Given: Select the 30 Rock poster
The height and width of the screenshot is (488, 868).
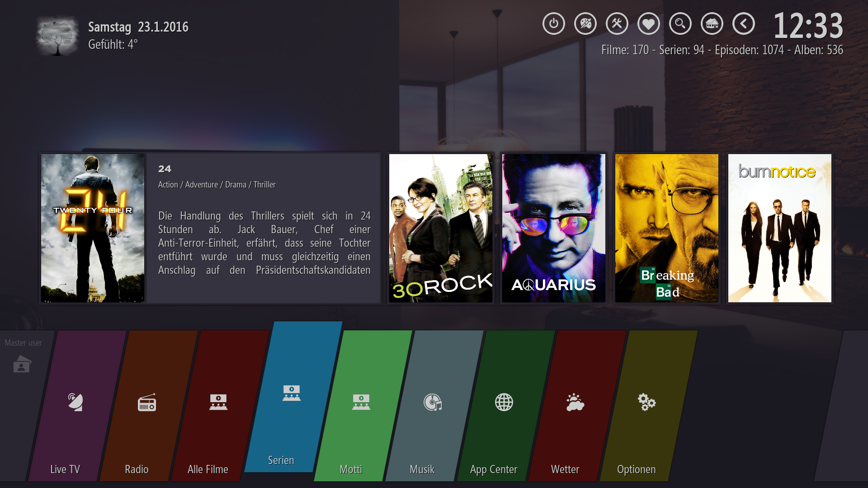Looking at the screenshot, I should point(441,228).
